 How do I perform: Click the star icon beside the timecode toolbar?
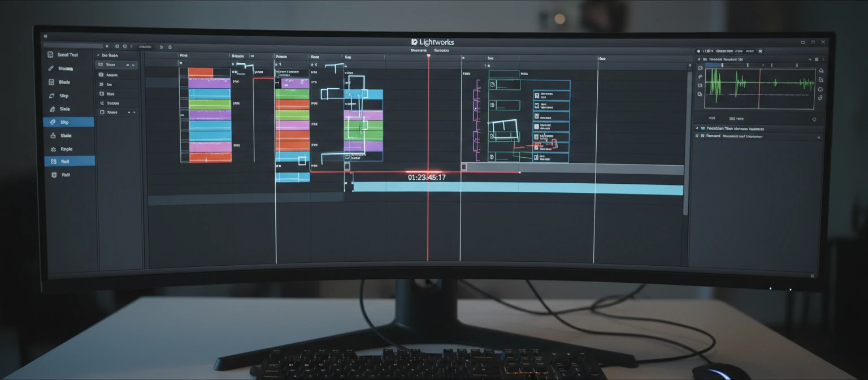click(761, 51)
